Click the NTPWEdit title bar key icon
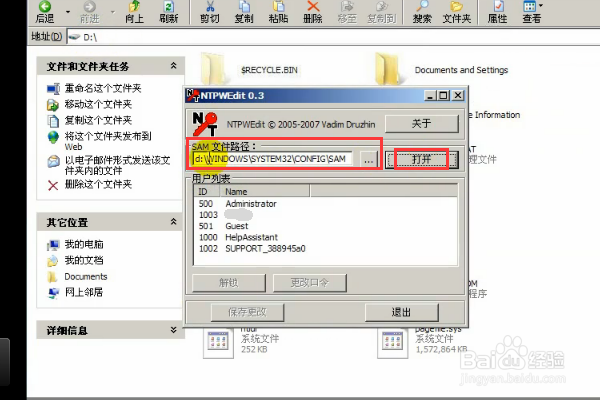The height and width of the screenshot is (400, 600). click(193, 95)
